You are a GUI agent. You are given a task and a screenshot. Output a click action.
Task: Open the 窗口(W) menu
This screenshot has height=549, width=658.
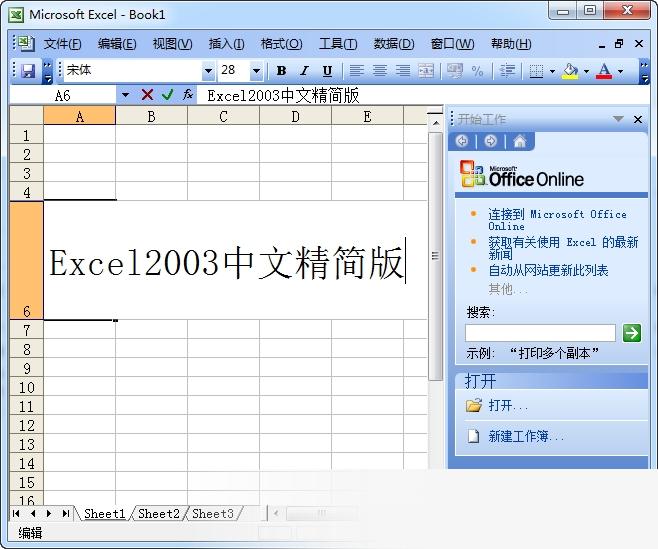[x=452, y=44]
